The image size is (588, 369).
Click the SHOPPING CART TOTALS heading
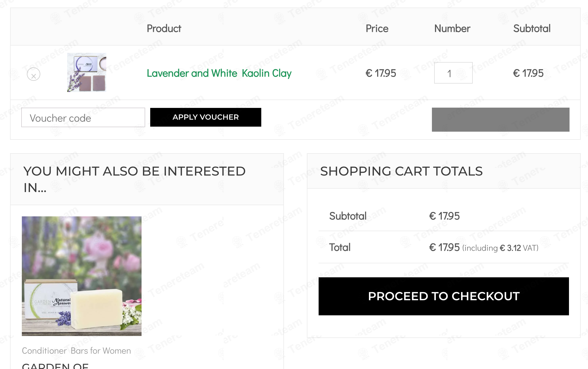(401, 171)
